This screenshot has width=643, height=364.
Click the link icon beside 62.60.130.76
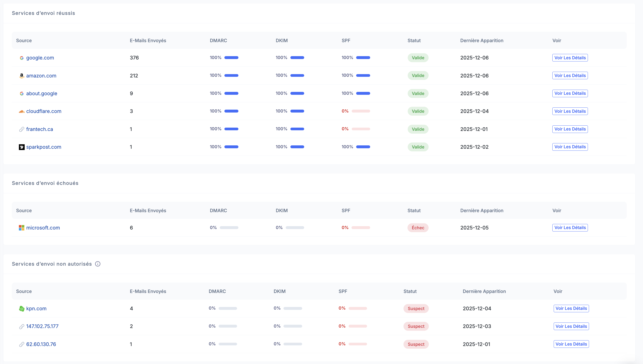(x=22, y=344)
